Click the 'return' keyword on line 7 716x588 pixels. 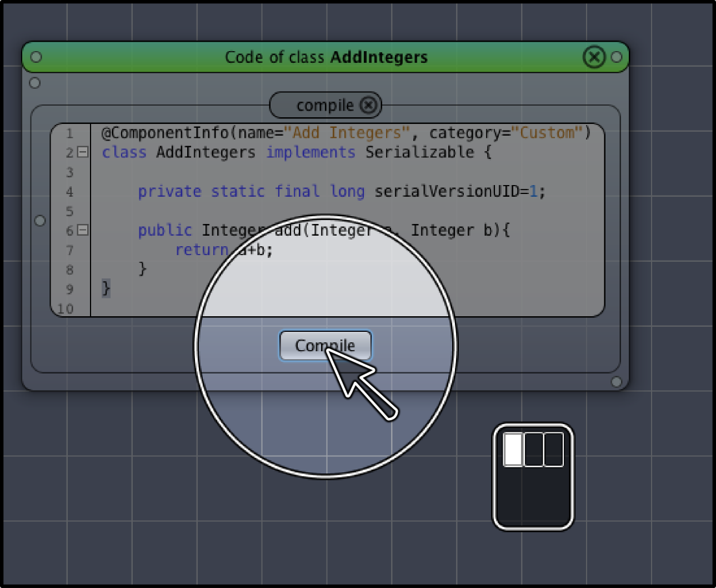coord(202,250)
